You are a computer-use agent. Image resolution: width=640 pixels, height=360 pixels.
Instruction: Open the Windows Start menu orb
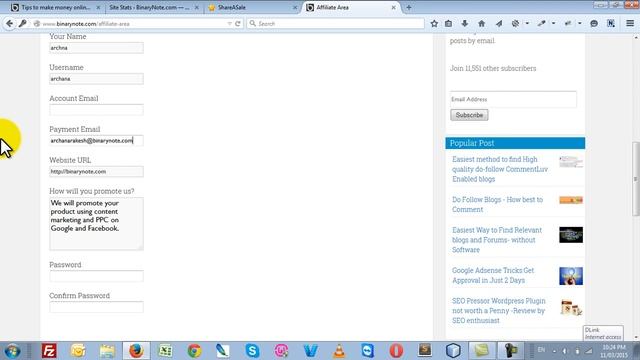click(12, 351)
